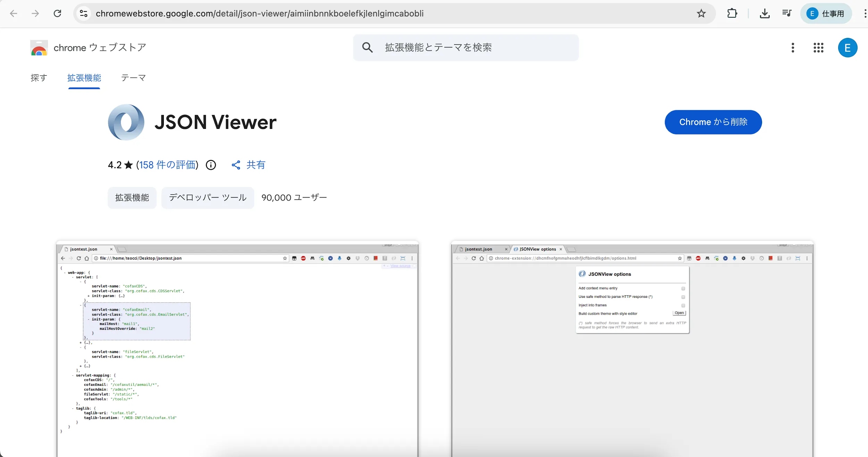Open the media control playlist icon
868x457 pixels.
(787, 14)
